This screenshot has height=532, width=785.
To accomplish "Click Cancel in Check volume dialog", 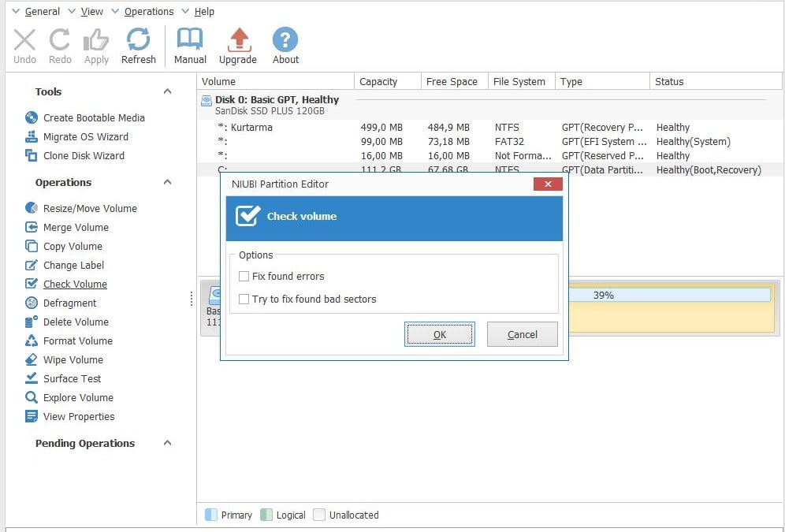I will pos(522,334).
